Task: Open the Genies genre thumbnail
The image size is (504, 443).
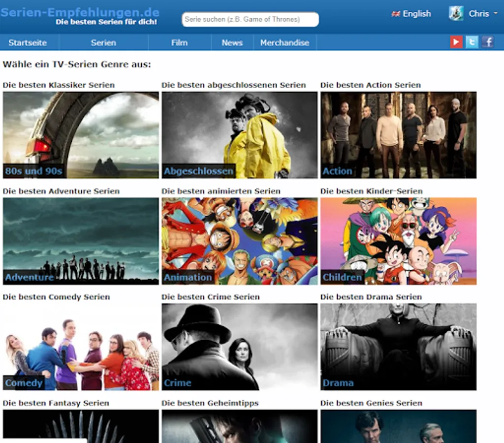Action: (398, 426)
